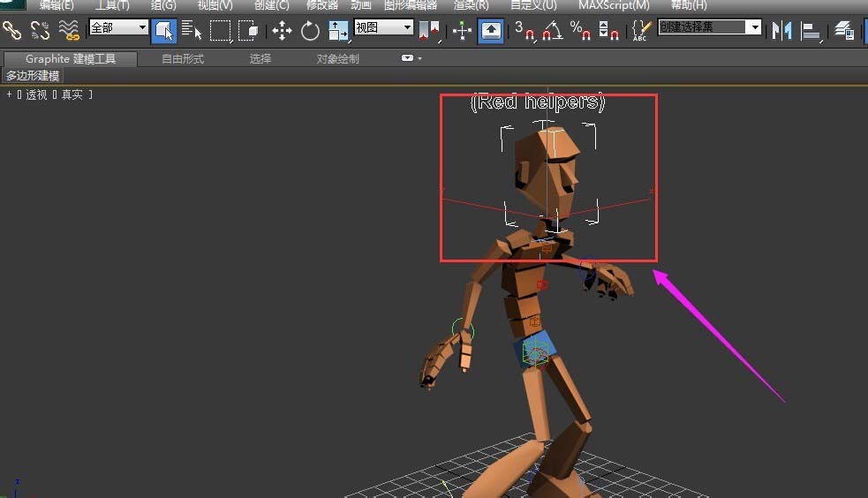Open the 自定义(U) menu

pos(533,5)
